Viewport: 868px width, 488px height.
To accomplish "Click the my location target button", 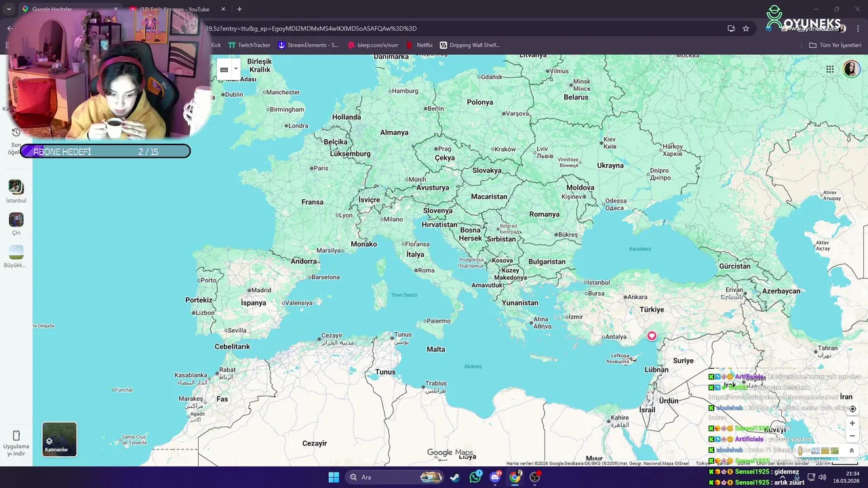I will [x=852, y=409].
